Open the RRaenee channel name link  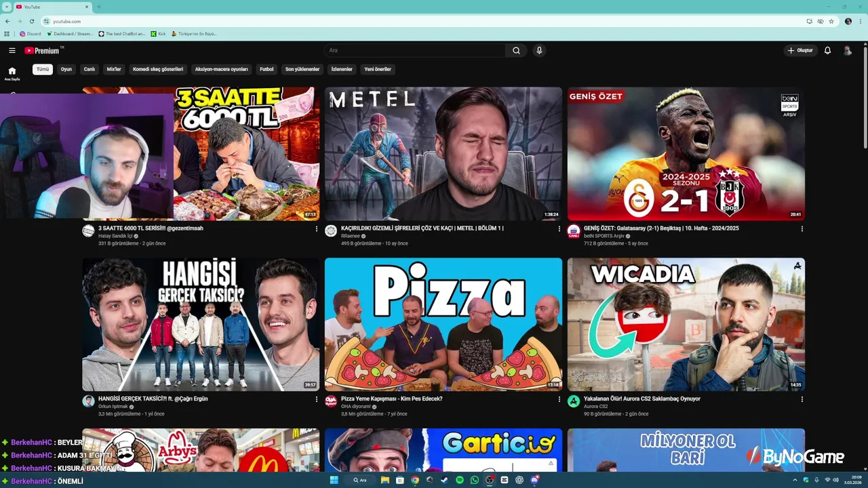pos(351,236)
